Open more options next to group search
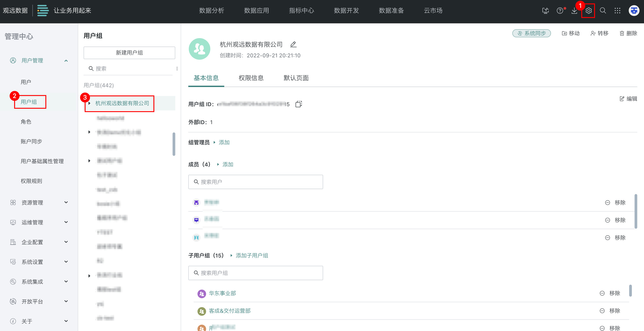The height and width of the screenshot is (331, 644). click(177, 69)
